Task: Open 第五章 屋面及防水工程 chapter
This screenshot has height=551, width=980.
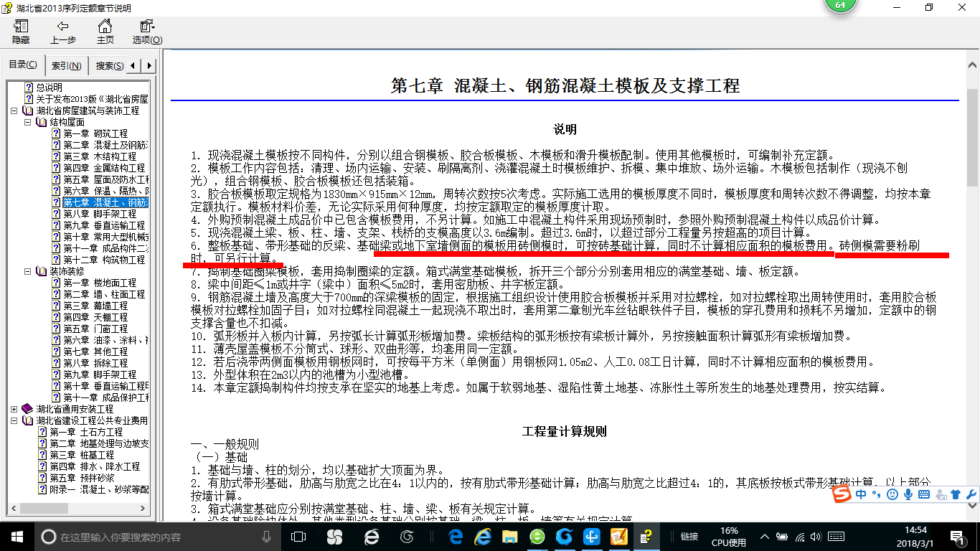Action: click(x=105, y=179)
